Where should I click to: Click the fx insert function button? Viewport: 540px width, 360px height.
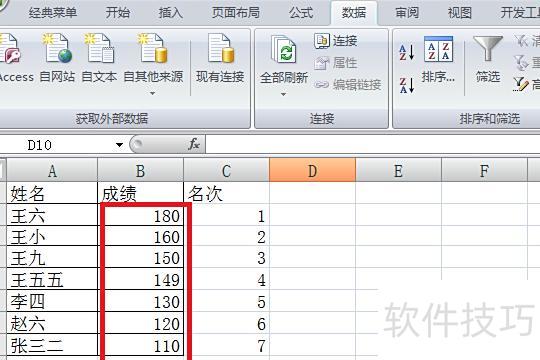tap(194, 144)
